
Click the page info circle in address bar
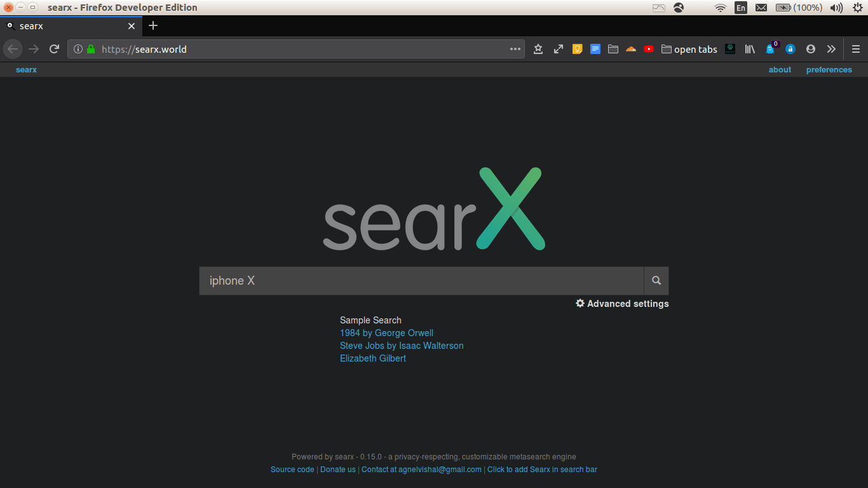pyautogui.click(x=78, y=48)
